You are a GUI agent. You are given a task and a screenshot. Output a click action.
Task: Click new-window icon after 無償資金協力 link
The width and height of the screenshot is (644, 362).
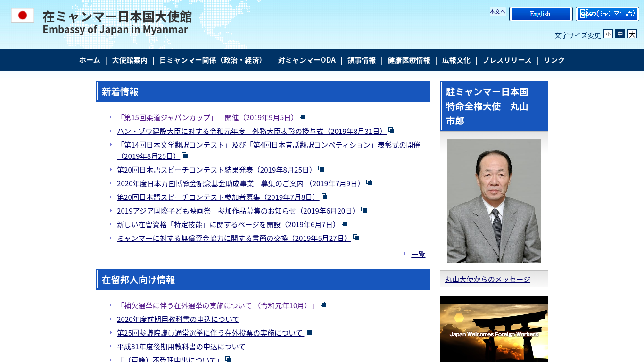coord(356,237)
